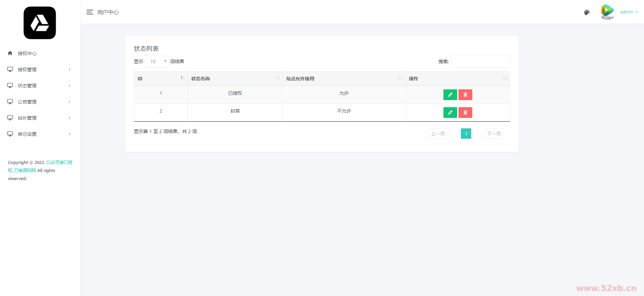Image resolution: width=644 pixels, height=296 pixels.
Task: Edit the 已授权 status row
Action: tap(450, 95)
